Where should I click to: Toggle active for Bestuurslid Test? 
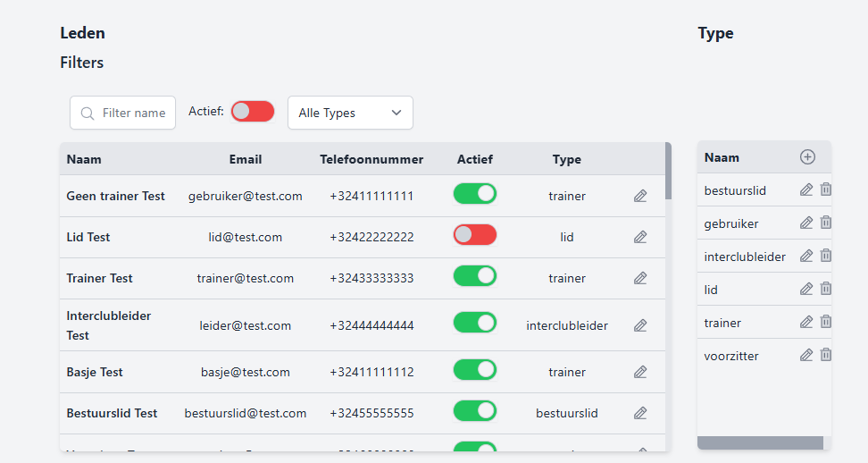tap(475, 411)
